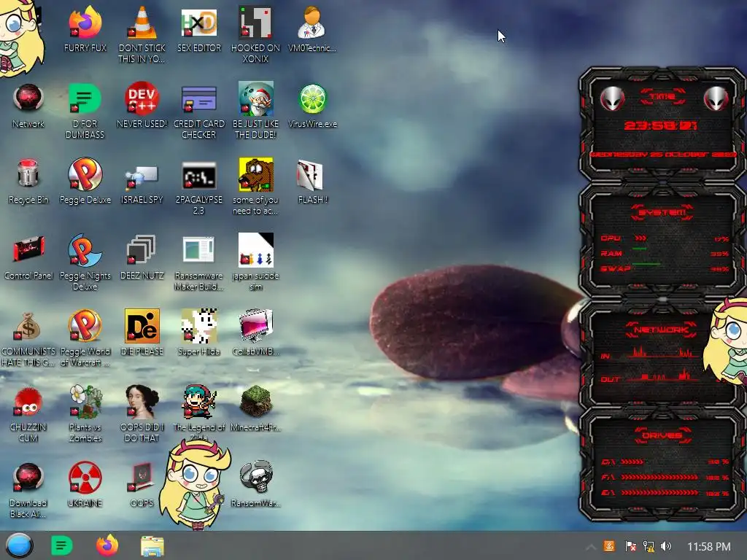Click the 11:58 PM taskbar clock
Image resolution: width=747 pixels, height=560 pixels.
click(709, 547)
